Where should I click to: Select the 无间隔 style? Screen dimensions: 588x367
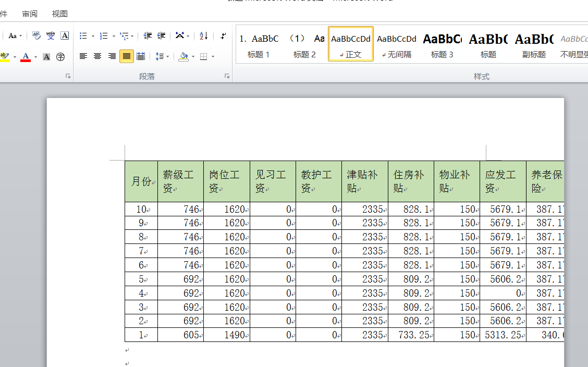[396, 45]
